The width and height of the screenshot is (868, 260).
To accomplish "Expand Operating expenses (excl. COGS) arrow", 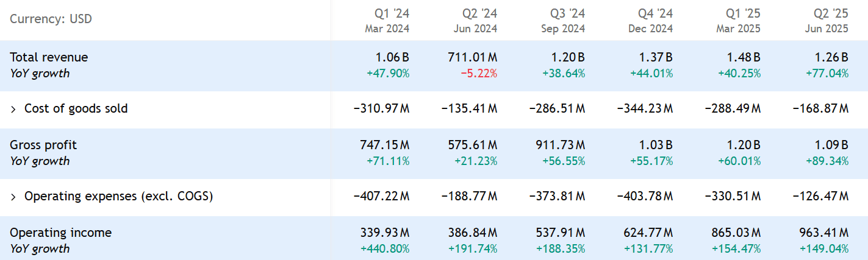I will 13,197.
